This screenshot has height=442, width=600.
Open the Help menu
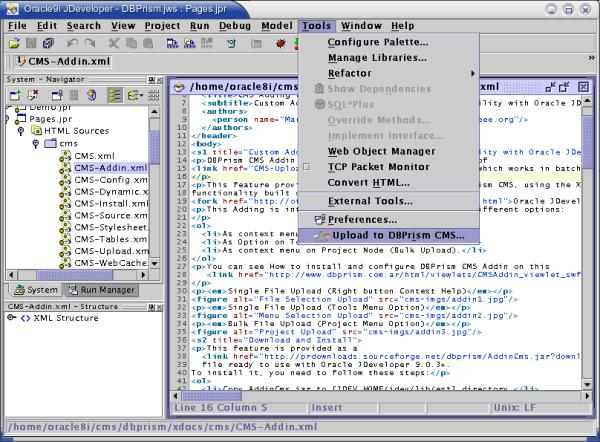[403, 26]
